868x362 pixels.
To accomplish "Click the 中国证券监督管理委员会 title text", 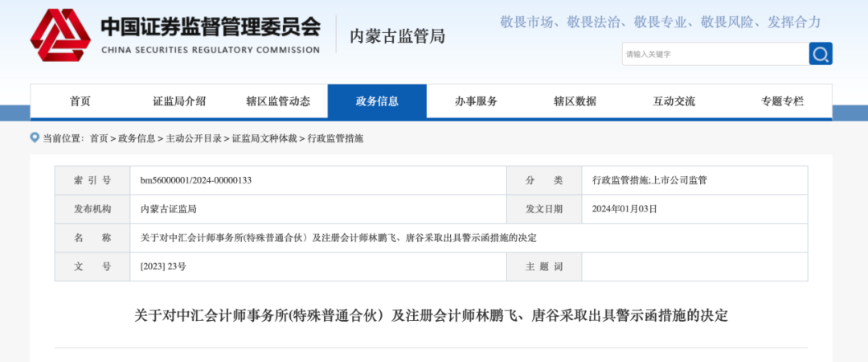I will (x=211, y=27).
